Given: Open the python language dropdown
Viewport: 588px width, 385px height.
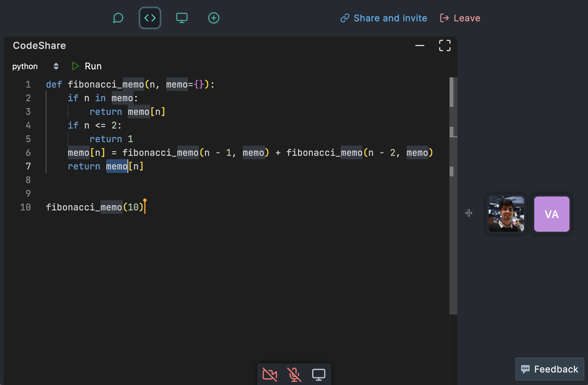Looking at the screenshot, I should pos(36,66).
